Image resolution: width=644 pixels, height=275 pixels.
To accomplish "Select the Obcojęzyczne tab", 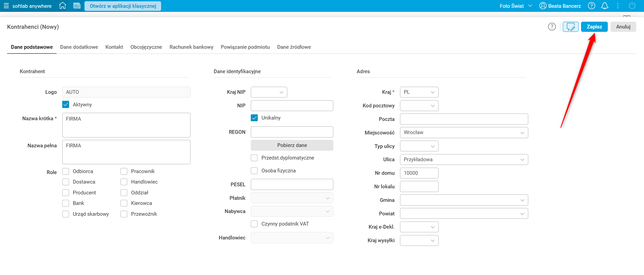I will coord(146,47).
